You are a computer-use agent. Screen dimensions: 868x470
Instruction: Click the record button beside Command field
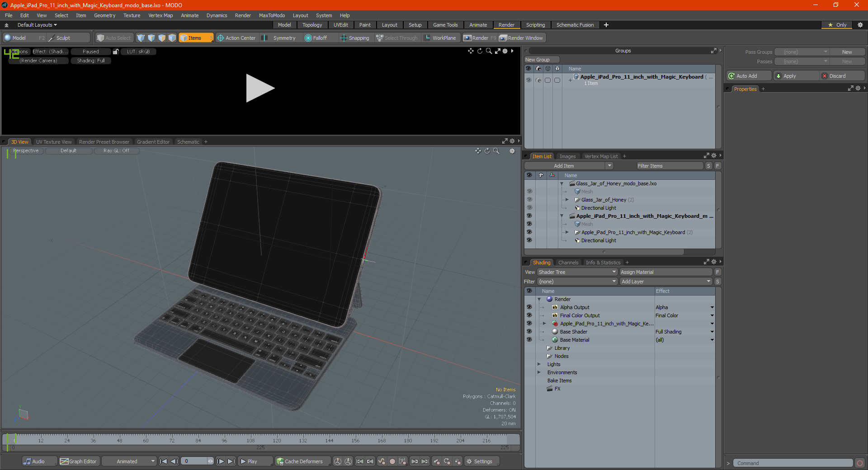click(x=860, y=463)
